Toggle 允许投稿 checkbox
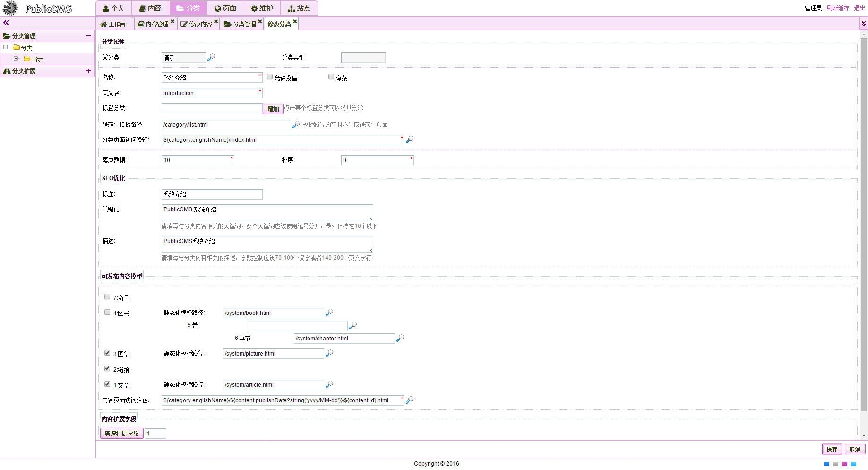 (x=270, y=77)
